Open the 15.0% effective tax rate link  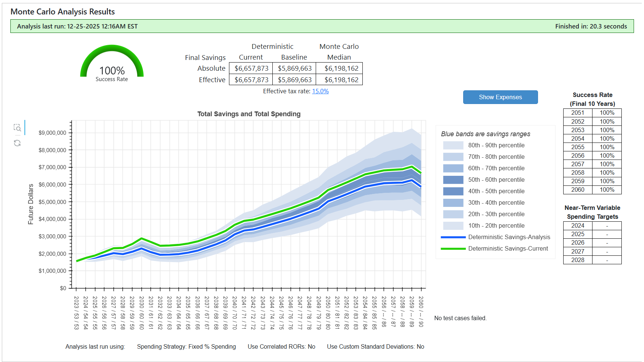pyautogui.click(x=320, y=91)
